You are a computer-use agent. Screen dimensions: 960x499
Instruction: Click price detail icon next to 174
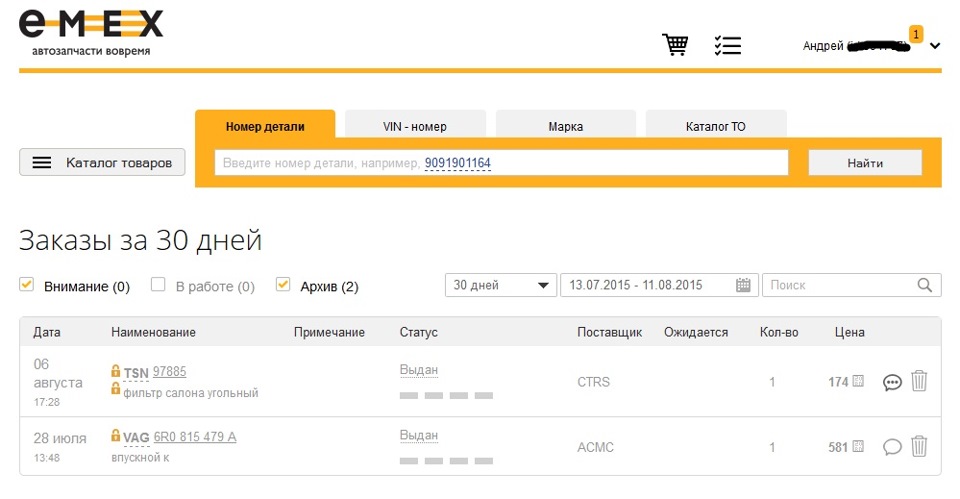tap(858, 381)
